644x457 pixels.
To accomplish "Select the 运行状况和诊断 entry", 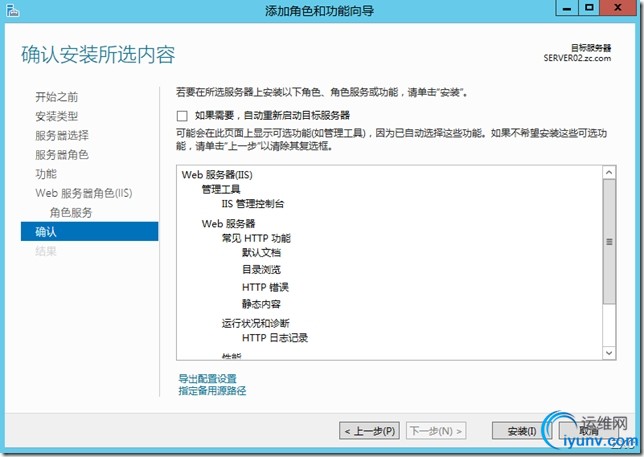I will [255, 323].
